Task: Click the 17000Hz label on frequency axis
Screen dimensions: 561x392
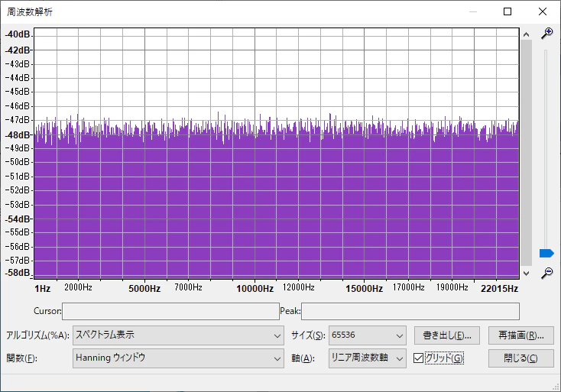Action: point(408,287)
